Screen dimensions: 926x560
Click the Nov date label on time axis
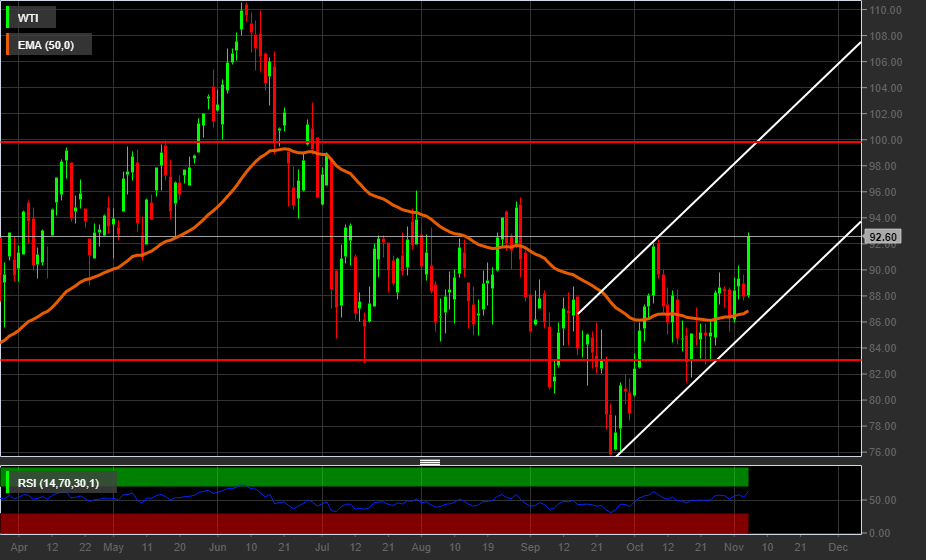click(x=733, y=547)
